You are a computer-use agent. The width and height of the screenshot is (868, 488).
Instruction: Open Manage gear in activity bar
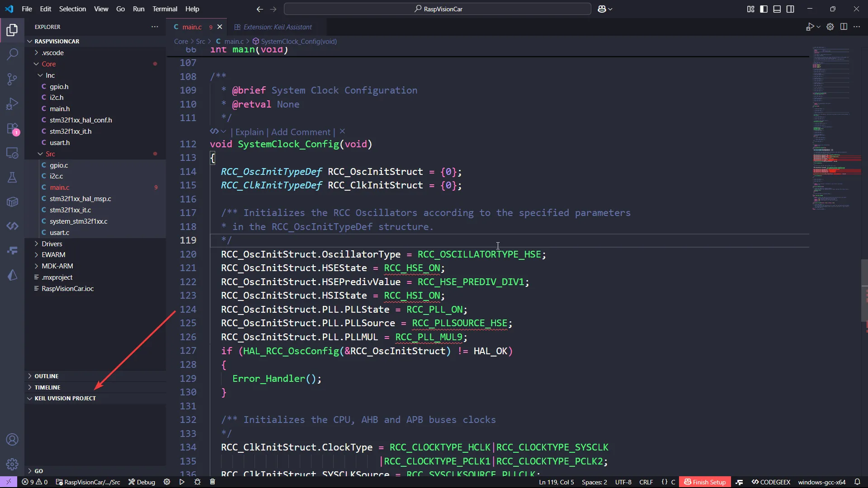coord(12,464)
